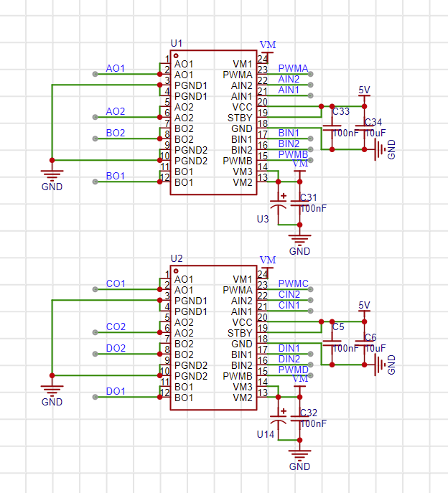Select the PWMA net label
Screen dimensions: 448x493
click(x=293, y=69)
